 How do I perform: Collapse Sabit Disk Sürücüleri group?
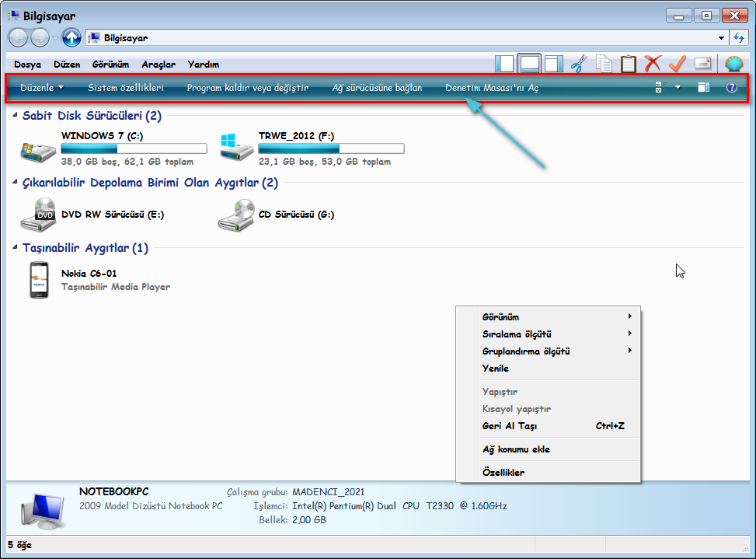coord(15,115)
